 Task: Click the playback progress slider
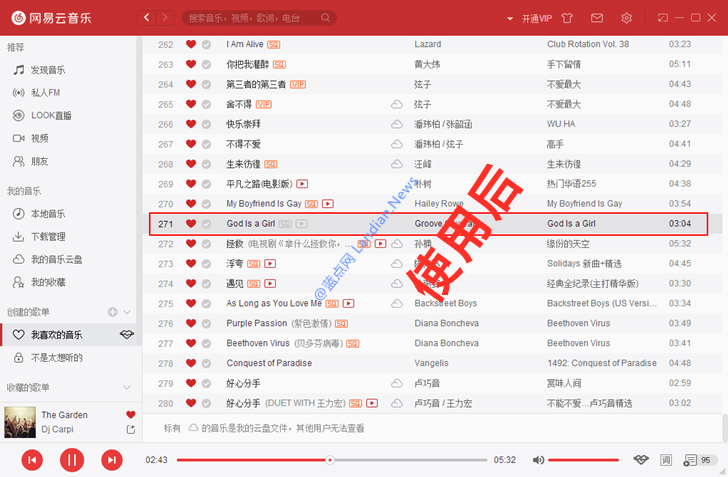pos(332,460)
